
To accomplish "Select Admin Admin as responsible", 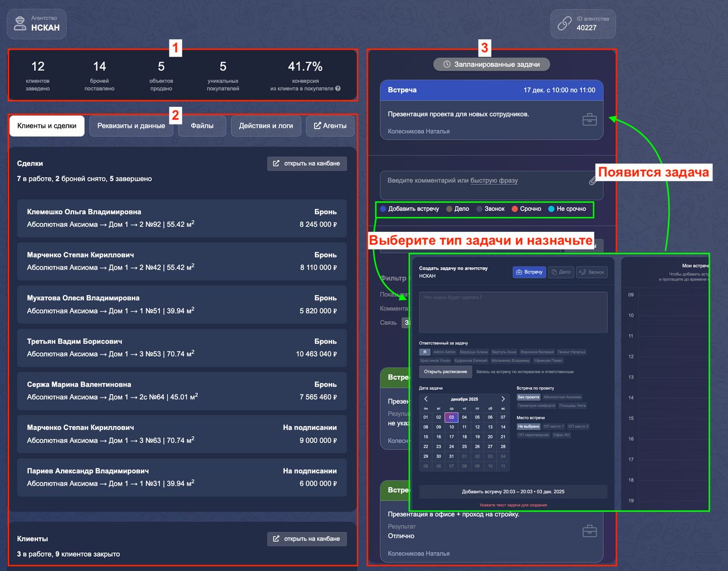I will coord(444,352).
